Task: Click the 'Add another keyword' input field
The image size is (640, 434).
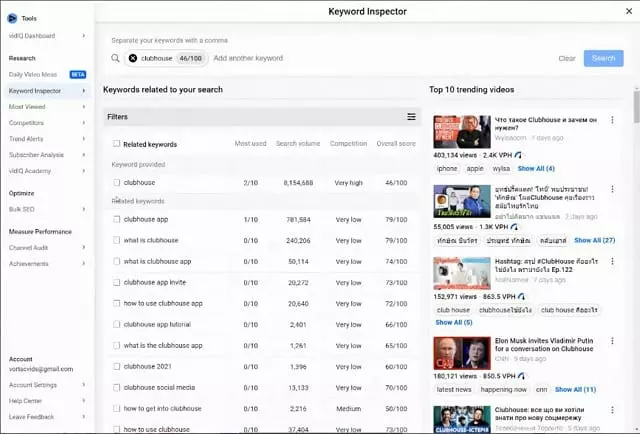Action: pos(248,58)
